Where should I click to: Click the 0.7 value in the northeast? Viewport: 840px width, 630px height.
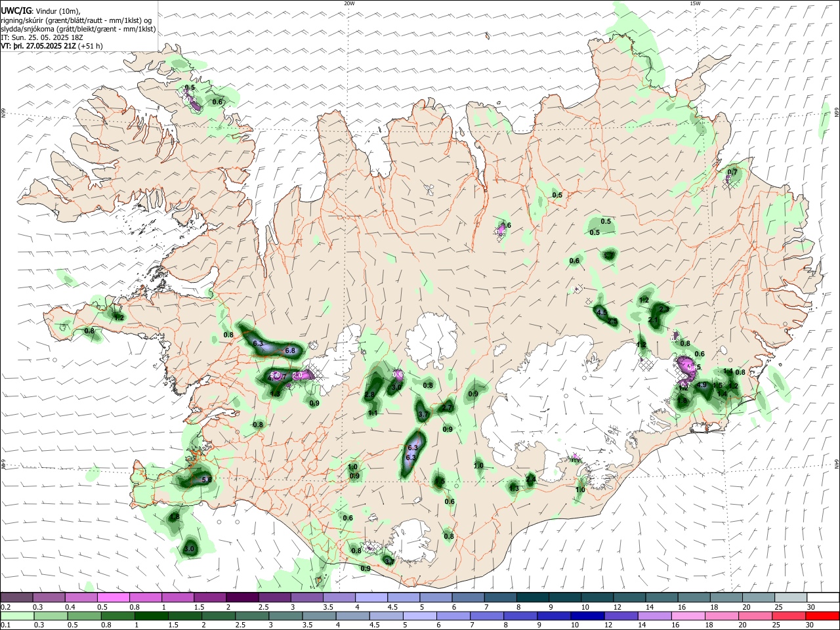point(732,173)
